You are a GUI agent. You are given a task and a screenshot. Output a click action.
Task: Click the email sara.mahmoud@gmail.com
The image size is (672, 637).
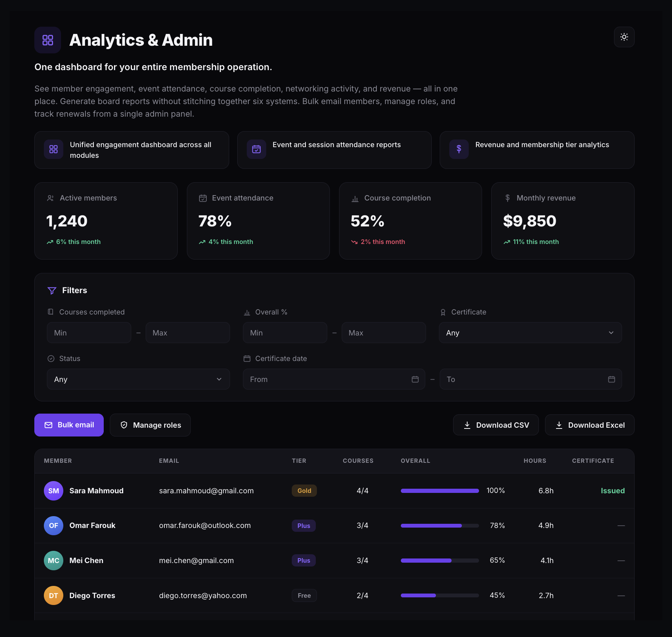[x=206, y=491]
